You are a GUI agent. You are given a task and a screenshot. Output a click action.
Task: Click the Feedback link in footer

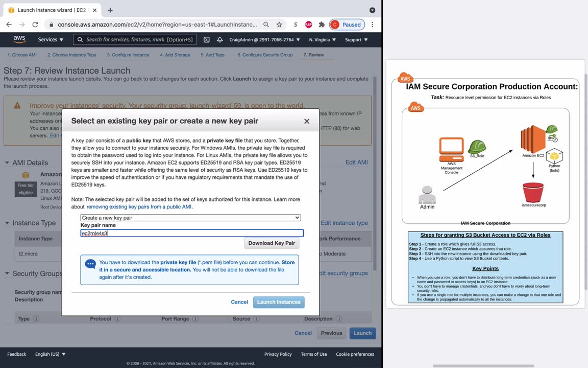pyautogui.click(x=17, y=354)
